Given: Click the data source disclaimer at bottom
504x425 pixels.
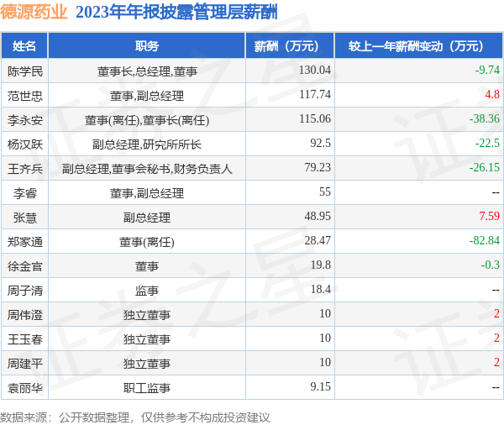Looking at the screenshot, I should pos(135,417).
